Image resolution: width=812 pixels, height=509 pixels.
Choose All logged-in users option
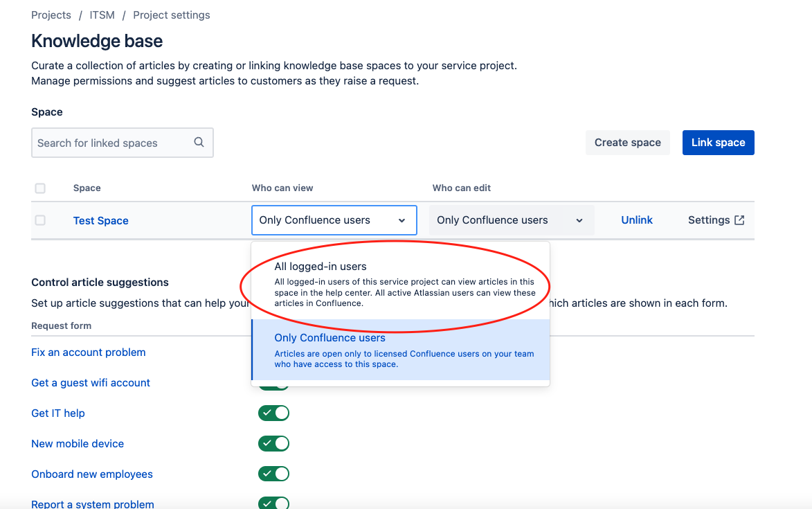point(400,284)
